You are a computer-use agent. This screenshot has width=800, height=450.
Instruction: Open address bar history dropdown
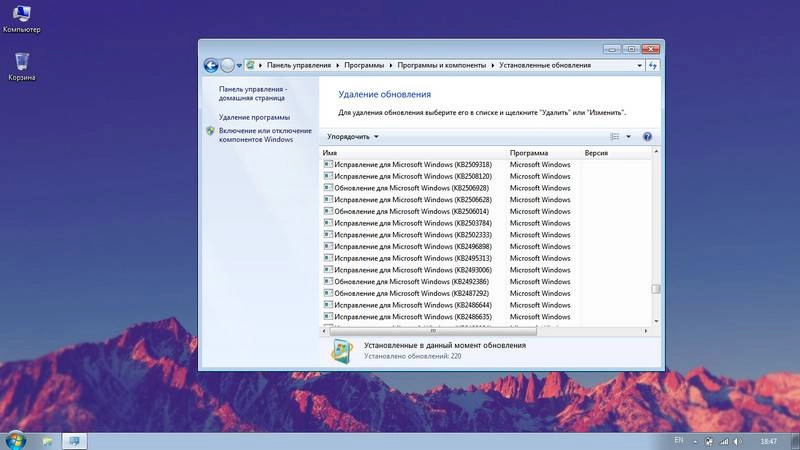click(x=639, y=65)
